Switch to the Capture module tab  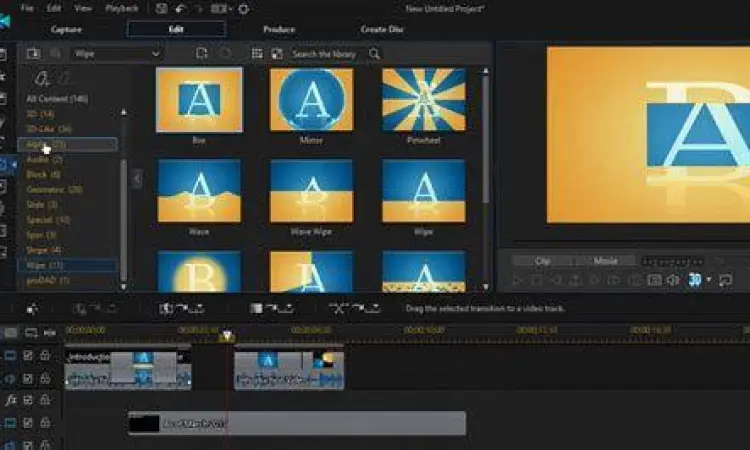pyautogui.click(x=66, y=29)
